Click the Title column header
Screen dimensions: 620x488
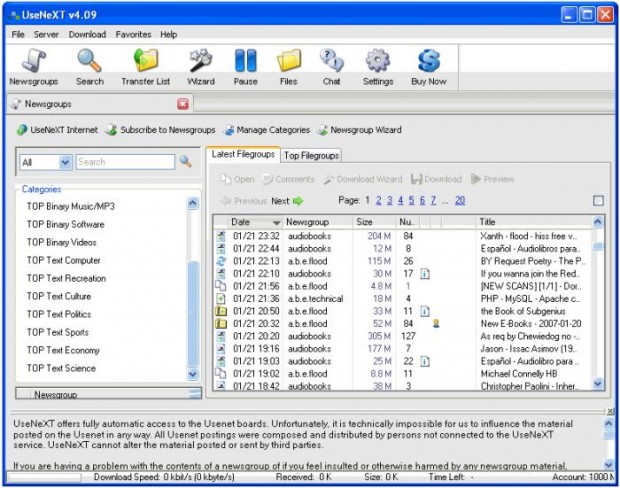[x=534, y=222]
